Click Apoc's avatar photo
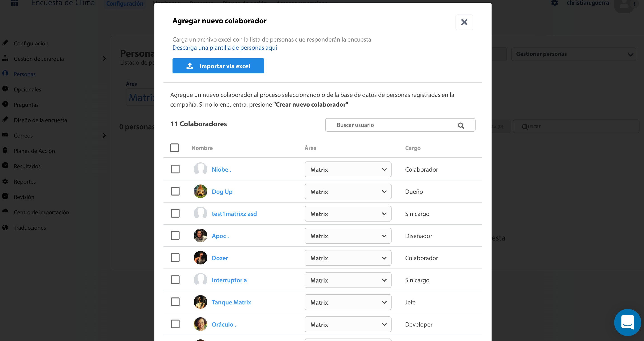This screenshot has width=644, height=341. (x=200, y=236)
